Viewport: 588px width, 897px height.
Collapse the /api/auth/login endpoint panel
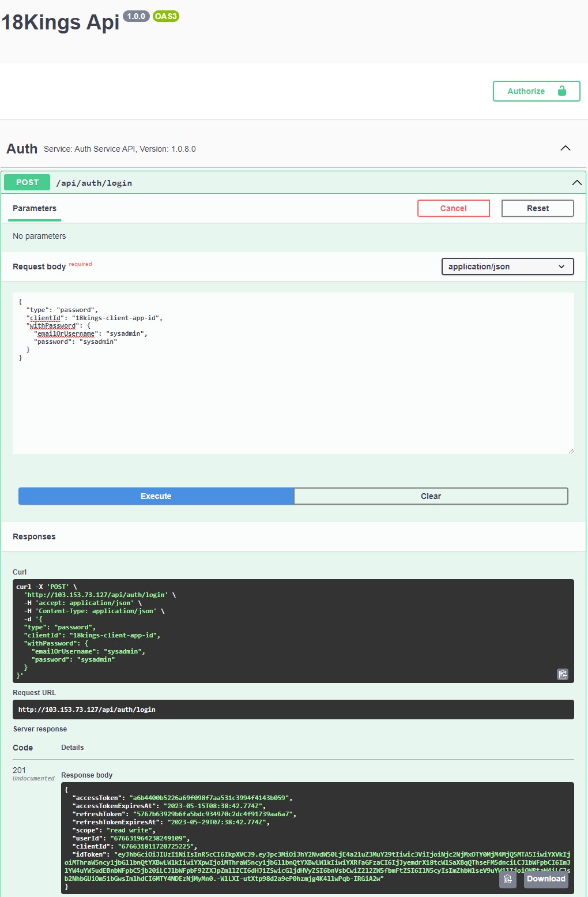(576, 182)
